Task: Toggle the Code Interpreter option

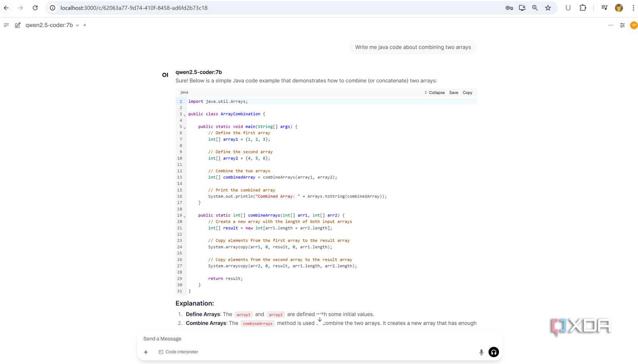Action: tap(178, 352)
